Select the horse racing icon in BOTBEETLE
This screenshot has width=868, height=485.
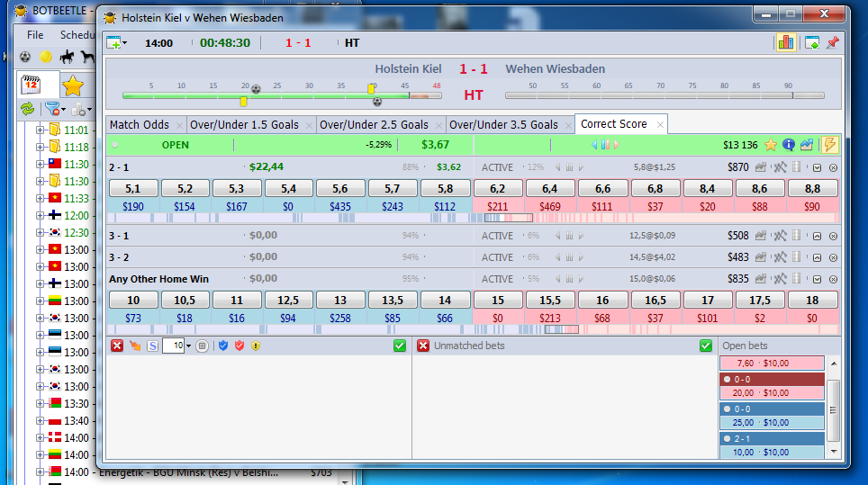[67, 57]
